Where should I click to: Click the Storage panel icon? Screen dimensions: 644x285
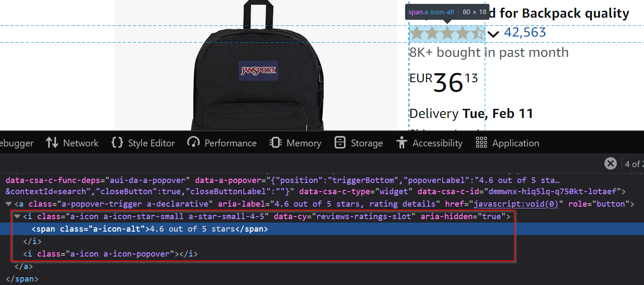(340, 143)
